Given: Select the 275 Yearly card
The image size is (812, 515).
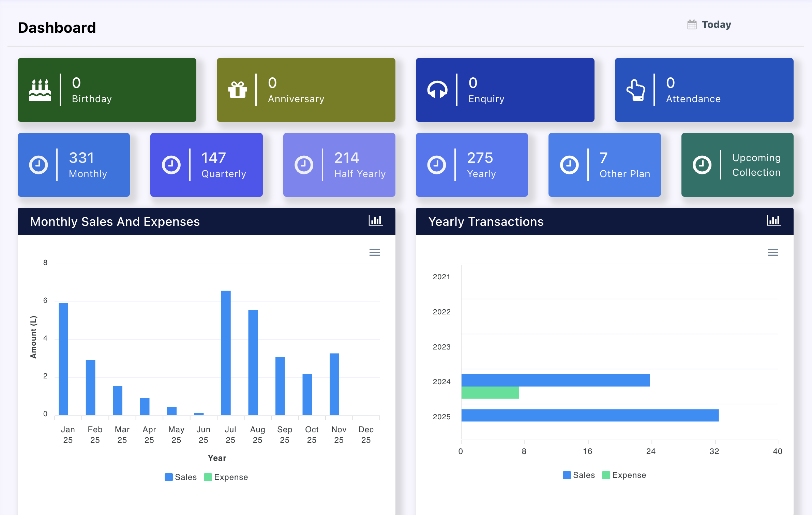Looking at the screenshot, I should 471,165.
